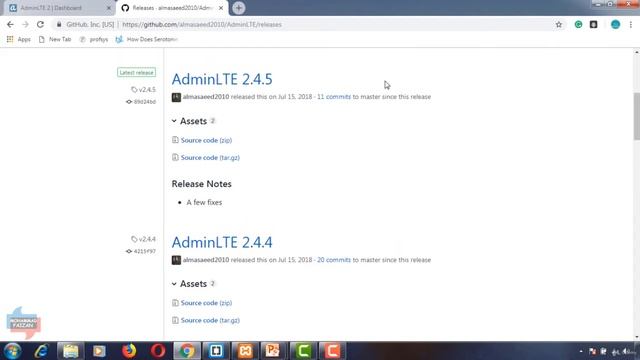The width and height of the screenshot is (640, 360).
Task: Click almasaeed2010 avatar on 2.4.4 release
Action: (x=176, y=260)
